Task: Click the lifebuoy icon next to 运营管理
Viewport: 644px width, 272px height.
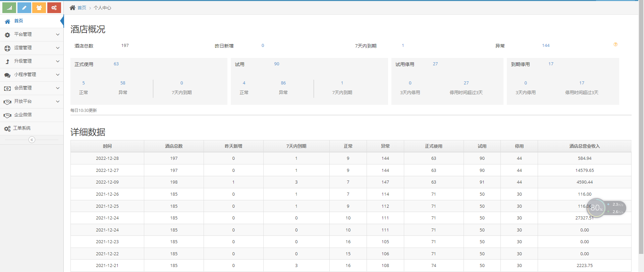Action: click(7, 48)
